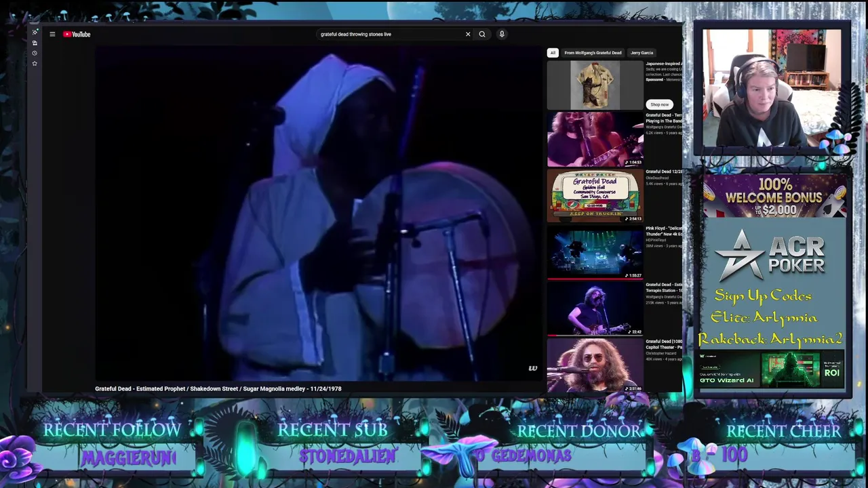The height and width of the screenshot is (488, 868).
Task: Click the ACR Poker logo panel
Action: pos(771,256)
